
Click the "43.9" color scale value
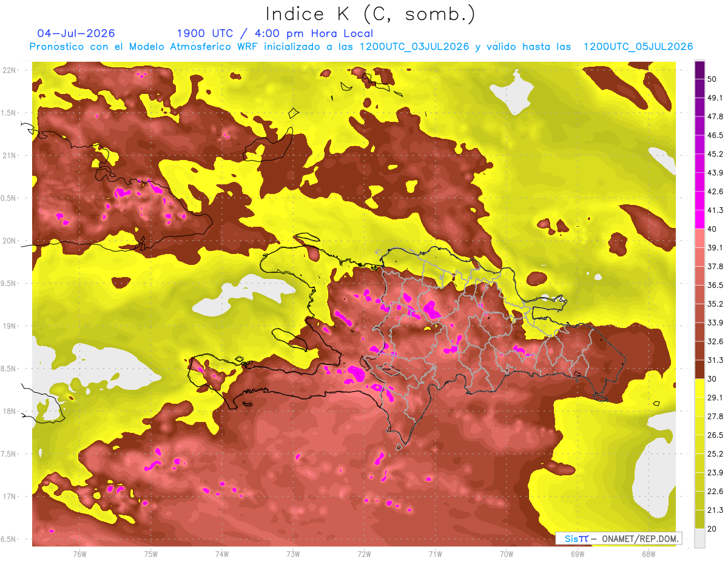715,173
